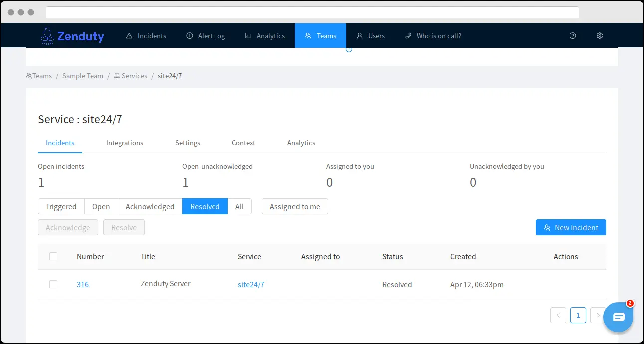Switch to the Integrations tab
The image size is (644, 344).
click(x=125, y=143)
